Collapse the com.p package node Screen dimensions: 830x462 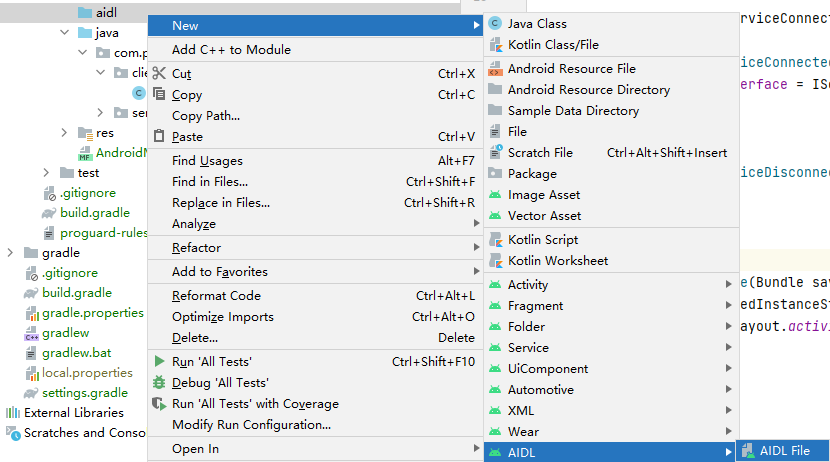point(83,52)
